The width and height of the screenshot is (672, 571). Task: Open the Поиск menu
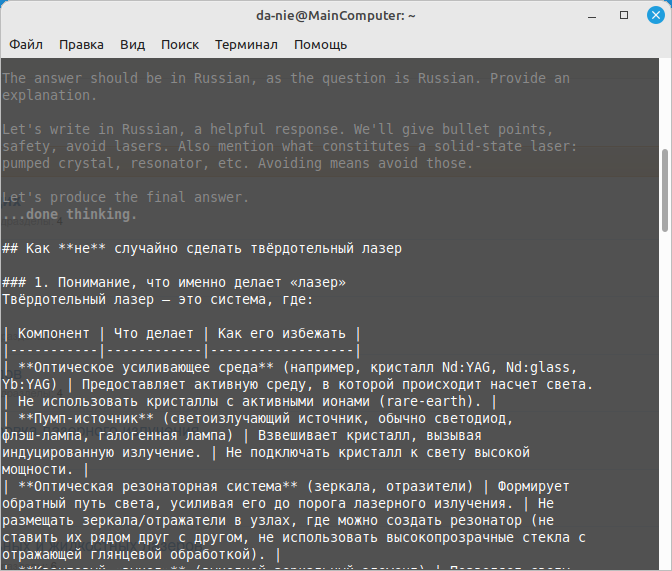(180, 45)
